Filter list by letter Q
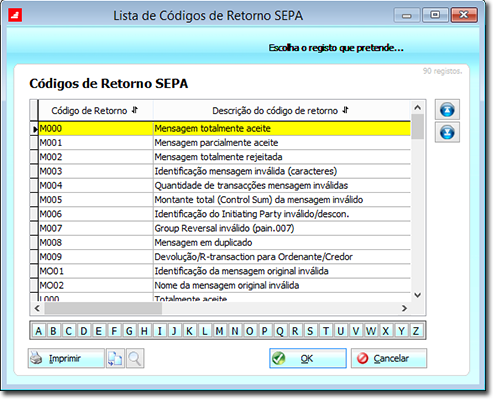Image resolution: width=496 pixels, height=404 pixels. tap(280, 331)
